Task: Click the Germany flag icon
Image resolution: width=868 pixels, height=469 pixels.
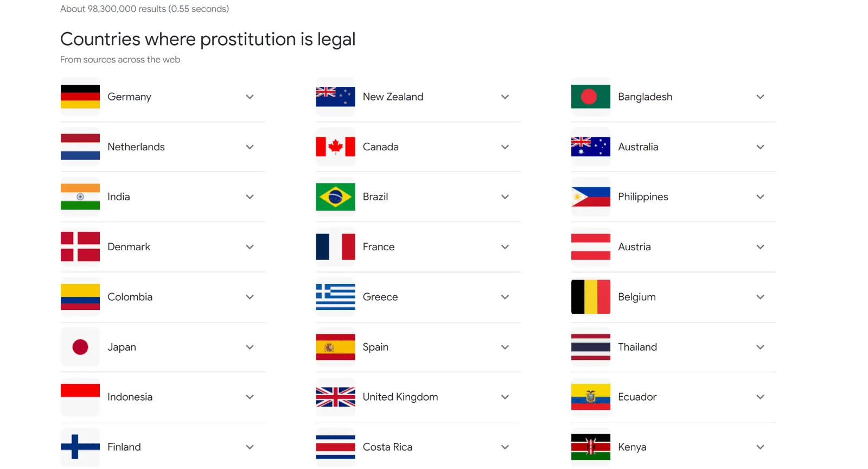Action: 80,97
